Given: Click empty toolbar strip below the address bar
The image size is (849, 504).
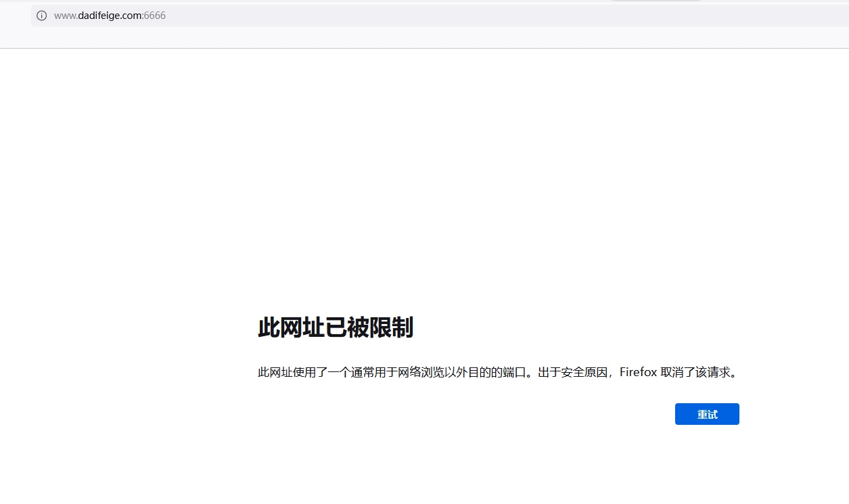Looking at the screenshot, I should (406, 38).
